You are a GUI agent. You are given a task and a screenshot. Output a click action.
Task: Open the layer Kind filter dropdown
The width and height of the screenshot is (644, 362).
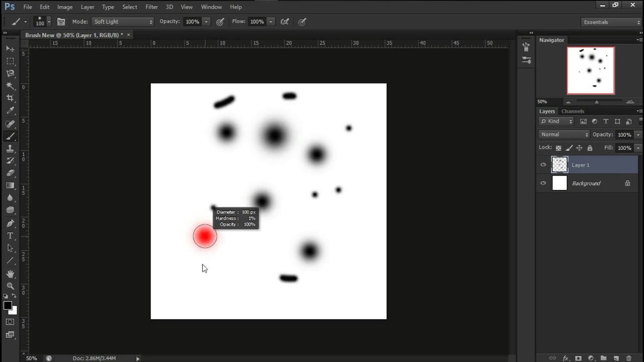[556, 121]
